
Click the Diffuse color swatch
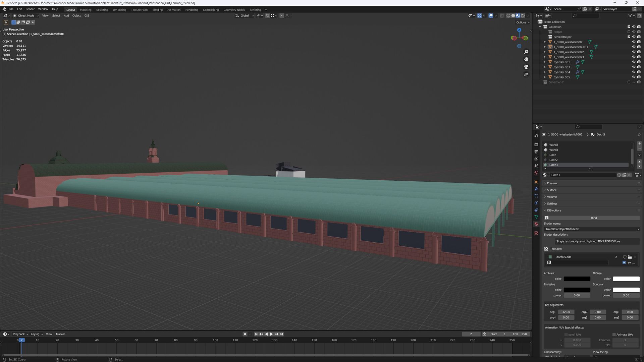(x=626, y=279)
